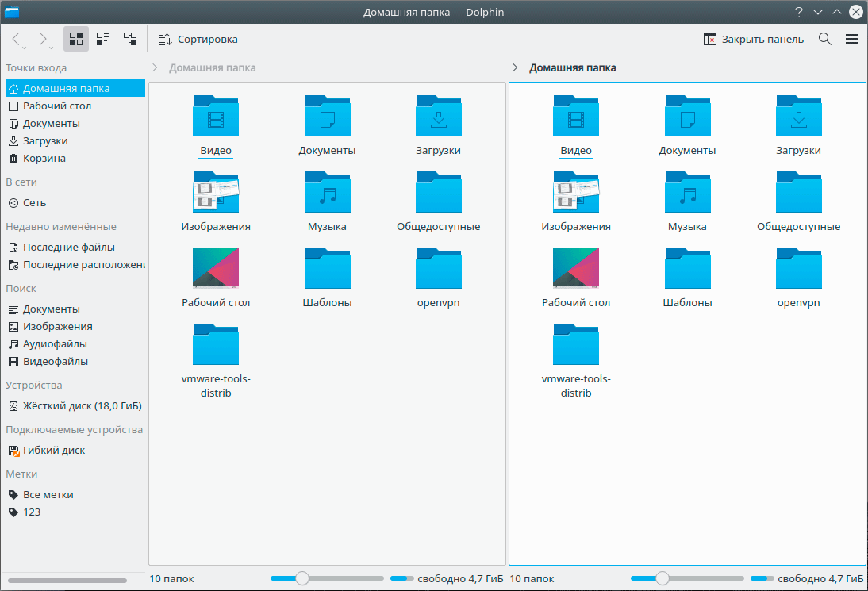Select Документы folder in right pane
The height and width of the screenshot is (591, 868).
tap(687, 125)
